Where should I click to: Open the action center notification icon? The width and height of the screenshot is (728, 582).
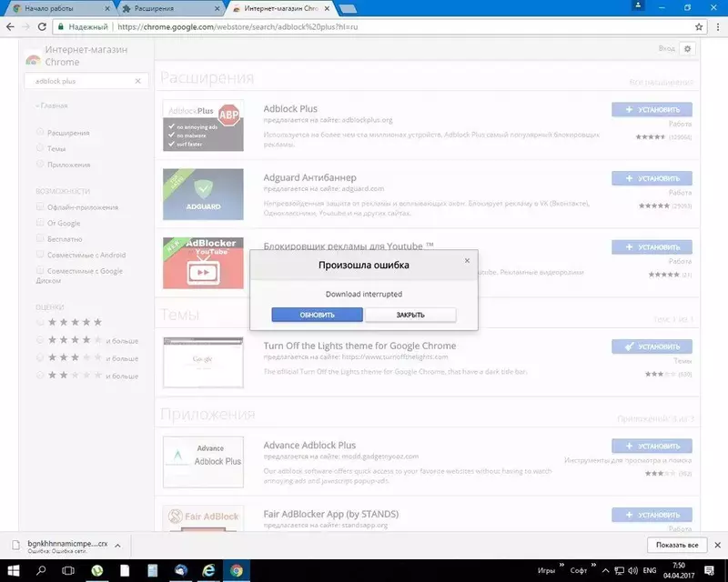[709, 570]
